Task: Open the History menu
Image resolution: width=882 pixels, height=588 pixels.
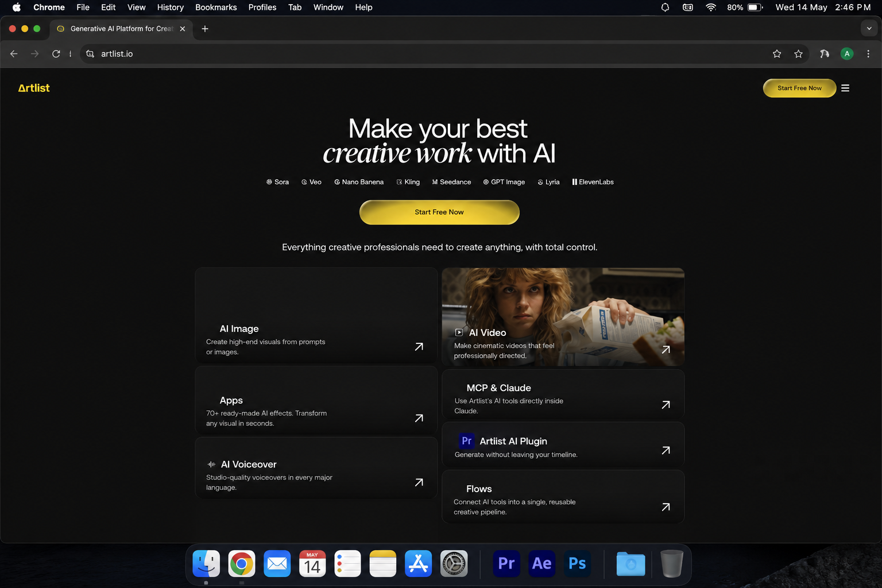Action: (171, 7)
